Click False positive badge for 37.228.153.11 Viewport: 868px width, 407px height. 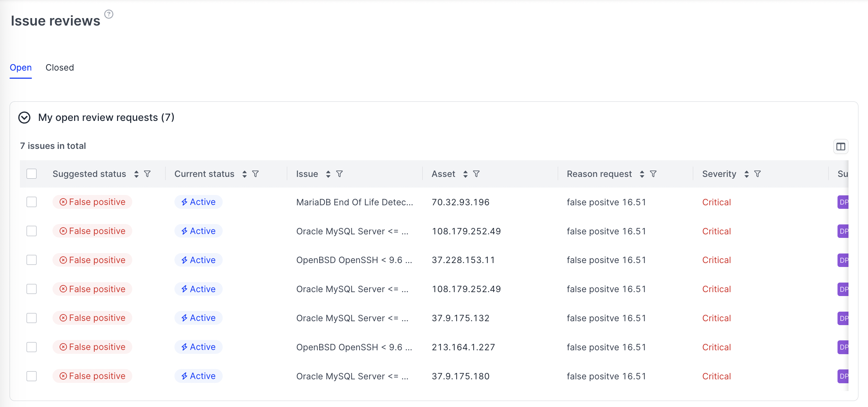pos(92,260)
